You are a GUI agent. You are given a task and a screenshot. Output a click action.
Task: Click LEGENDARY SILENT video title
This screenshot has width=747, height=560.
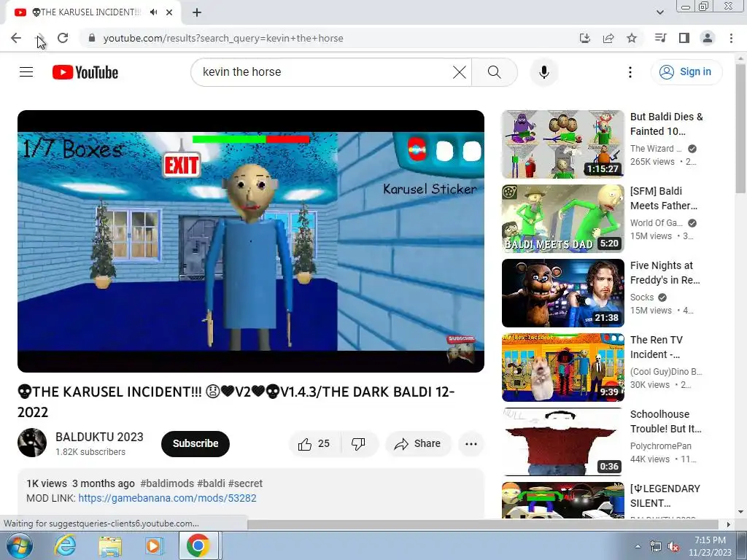pyautogui.click(x=665, y=496)
